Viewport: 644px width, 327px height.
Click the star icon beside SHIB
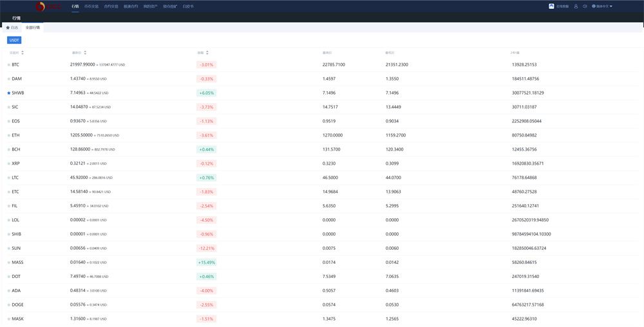point(9,234)
